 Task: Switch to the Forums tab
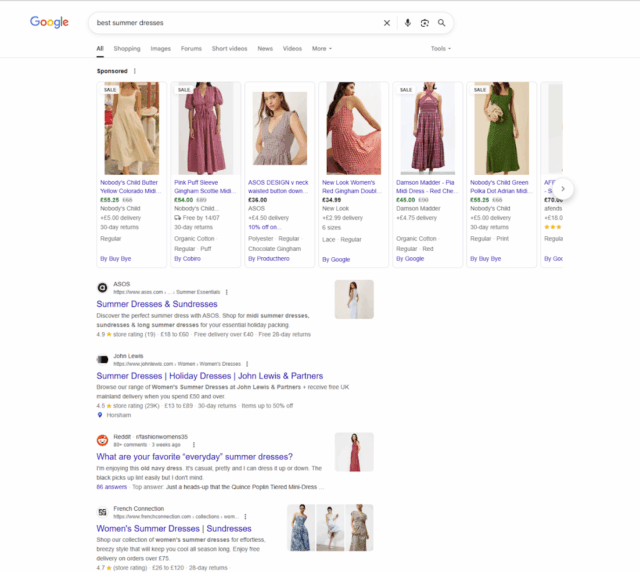click(x=191, y=49)
